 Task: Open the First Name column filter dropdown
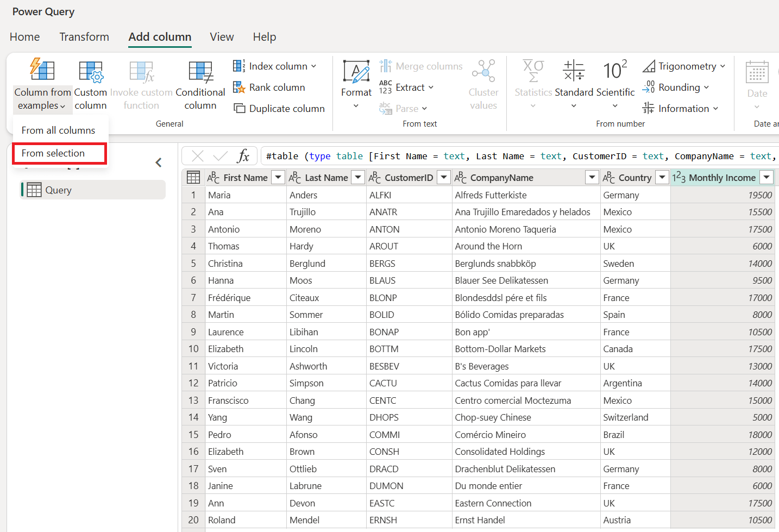278,177
